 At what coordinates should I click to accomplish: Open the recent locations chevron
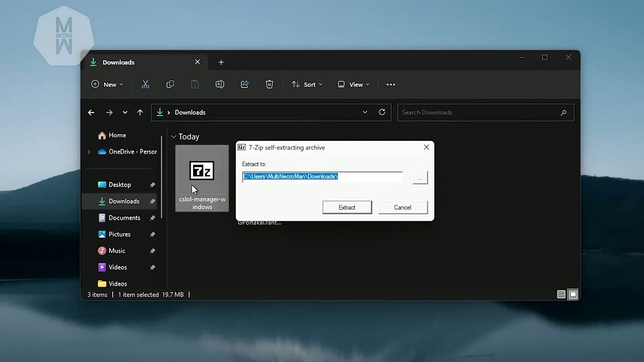pyautogui.click(x=125, y=113)
